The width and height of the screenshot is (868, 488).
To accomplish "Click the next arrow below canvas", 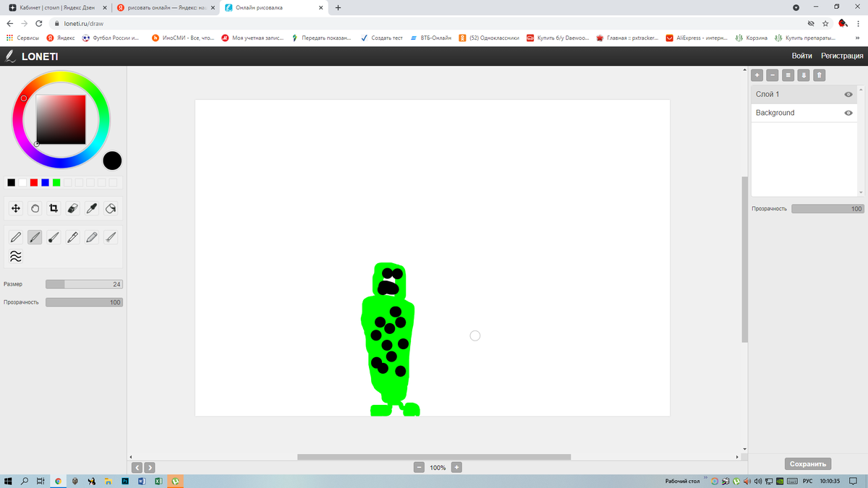I will tap(149, 468).
